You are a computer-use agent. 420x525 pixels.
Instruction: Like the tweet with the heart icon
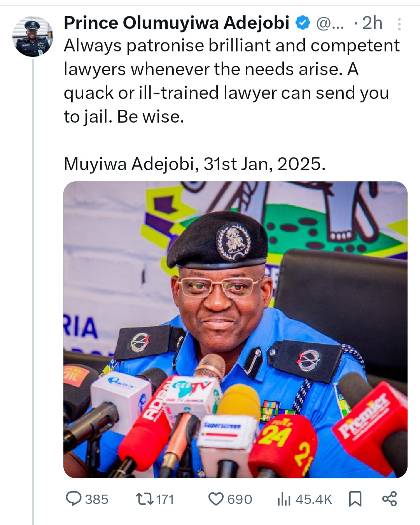[x=216, y=499]
